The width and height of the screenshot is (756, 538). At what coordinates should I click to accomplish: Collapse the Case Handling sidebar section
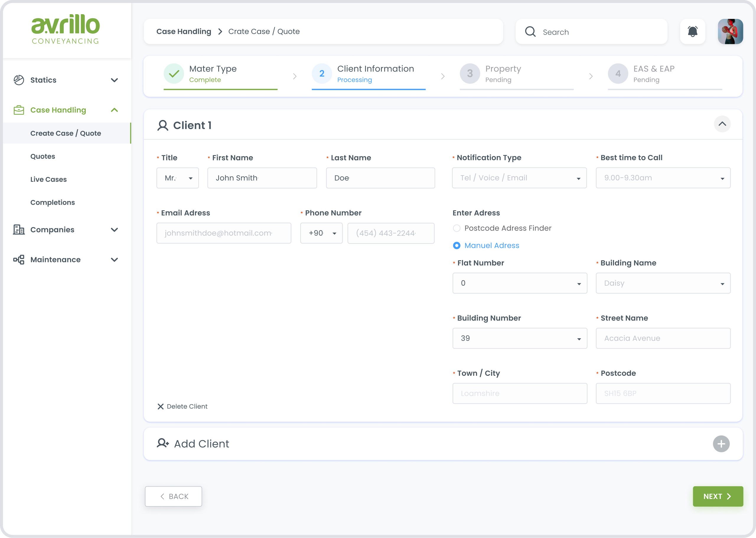(115, 110)
